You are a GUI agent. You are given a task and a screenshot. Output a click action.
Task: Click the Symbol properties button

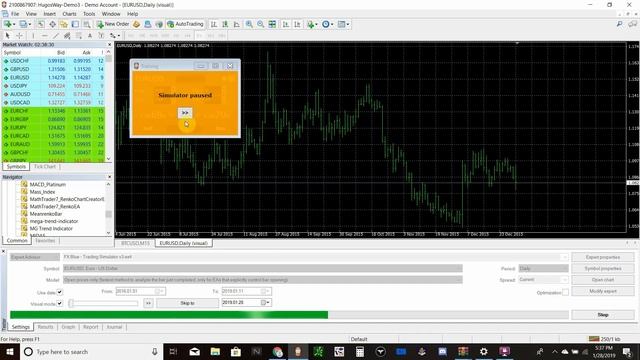pos(603,269)
